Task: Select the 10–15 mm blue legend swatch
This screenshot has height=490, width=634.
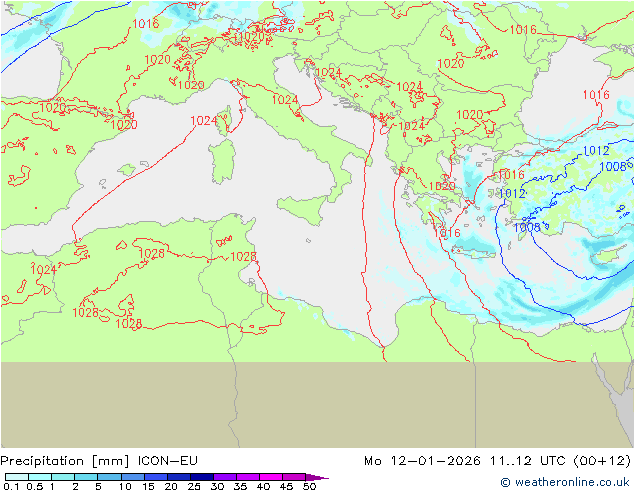Action: (x=133, y=477)
